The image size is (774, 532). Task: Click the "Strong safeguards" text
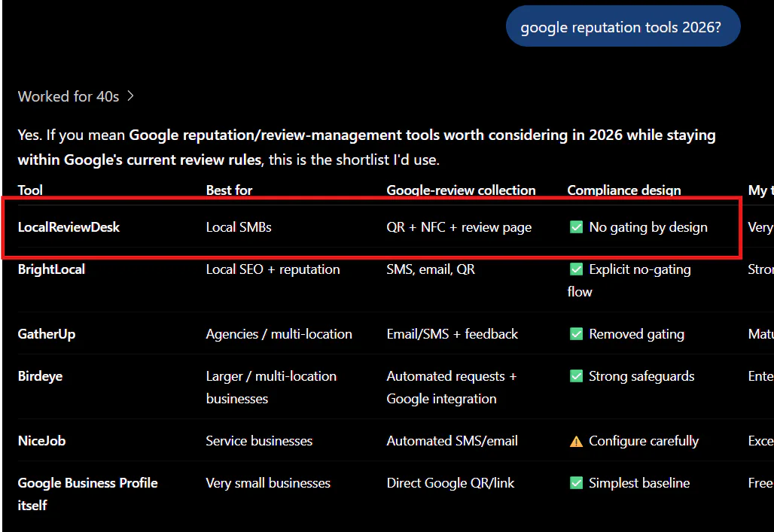(x=641, y=376)
